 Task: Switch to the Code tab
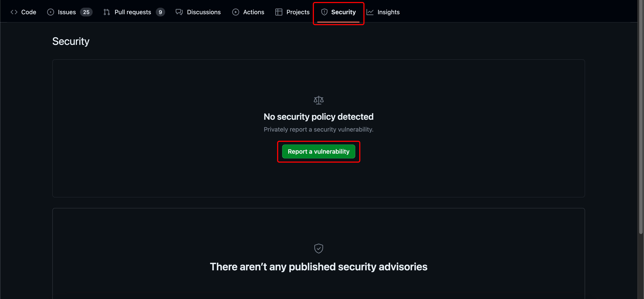click(28, 12)
